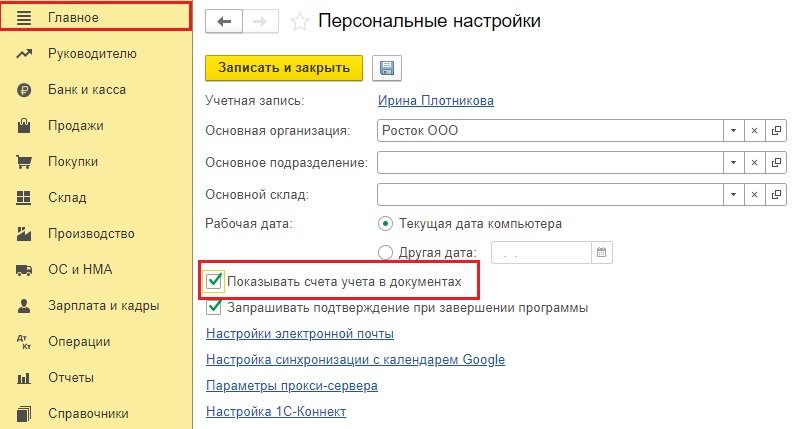Click the Основное подразделение input field
Viewport: 795px width, 429px height.
(550, 163)
